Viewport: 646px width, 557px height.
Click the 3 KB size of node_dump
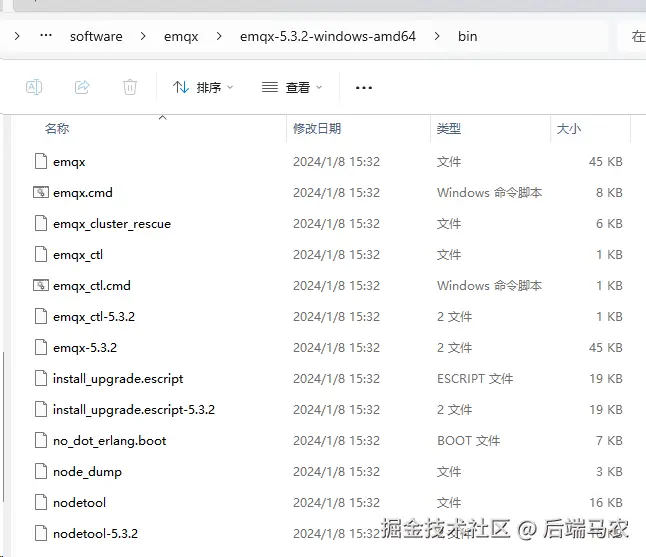coord(609,471)
